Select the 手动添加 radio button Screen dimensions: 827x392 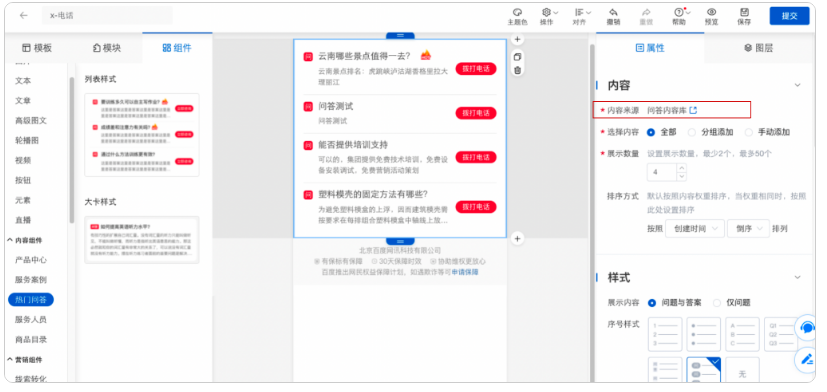pyautogui.click(x=749, y=132)
